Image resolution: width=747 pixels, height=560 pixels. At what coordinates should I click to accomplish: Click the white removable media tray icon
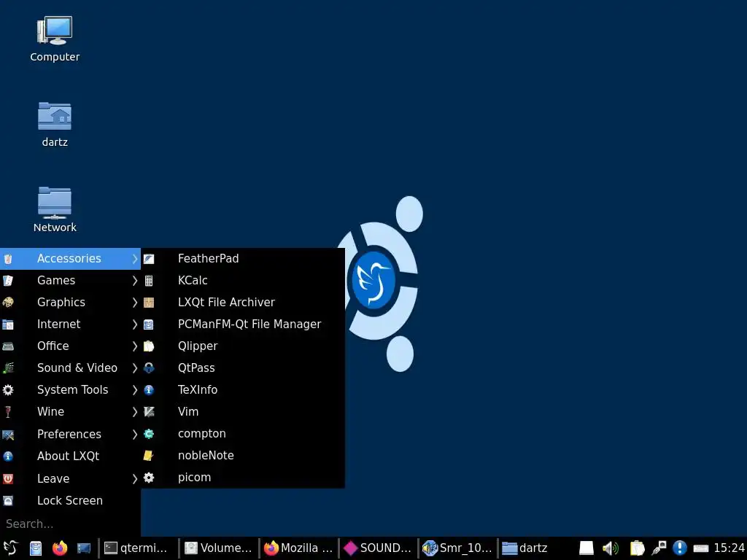(587, 548)
